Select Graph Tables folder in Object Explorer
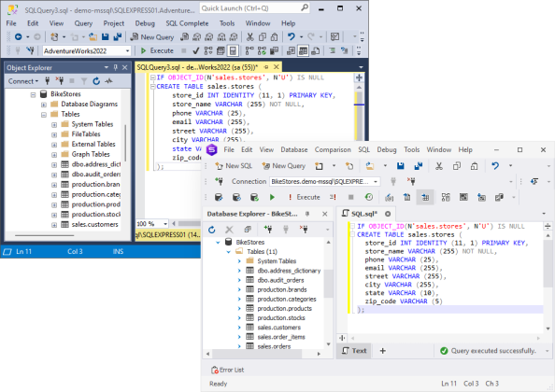The width and height of the screenshot is (555, 392). (x=91, y=154)
